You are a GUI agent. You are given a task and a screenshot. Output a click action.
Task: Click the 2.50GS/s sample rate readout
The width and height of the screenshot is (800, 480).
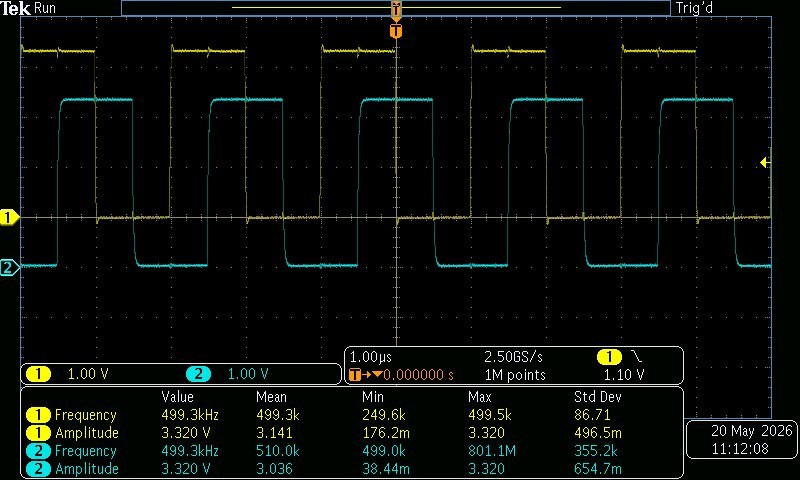pyautogui.click(x=513, y=357)
